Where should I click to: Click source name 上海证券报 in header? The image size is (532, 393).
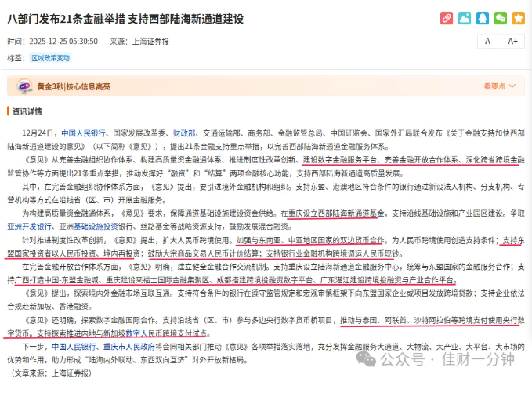tap(150, 42)
